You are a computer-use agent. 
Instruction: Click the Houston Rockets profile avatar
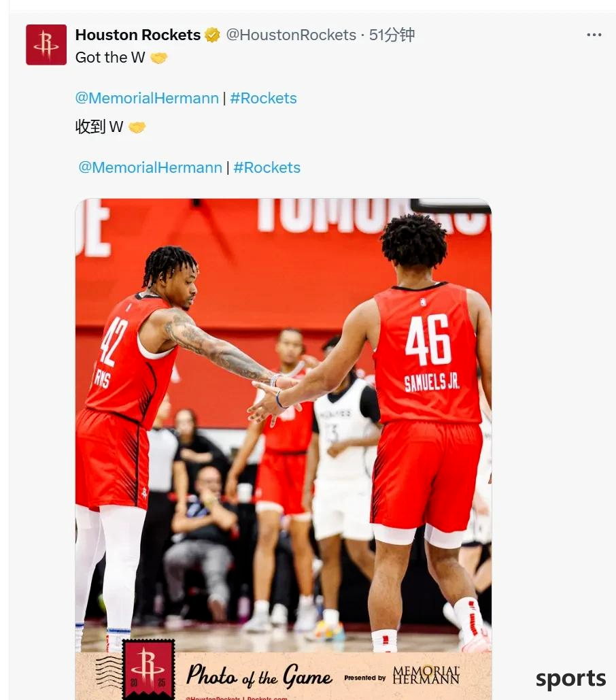[x=46, y=45]
